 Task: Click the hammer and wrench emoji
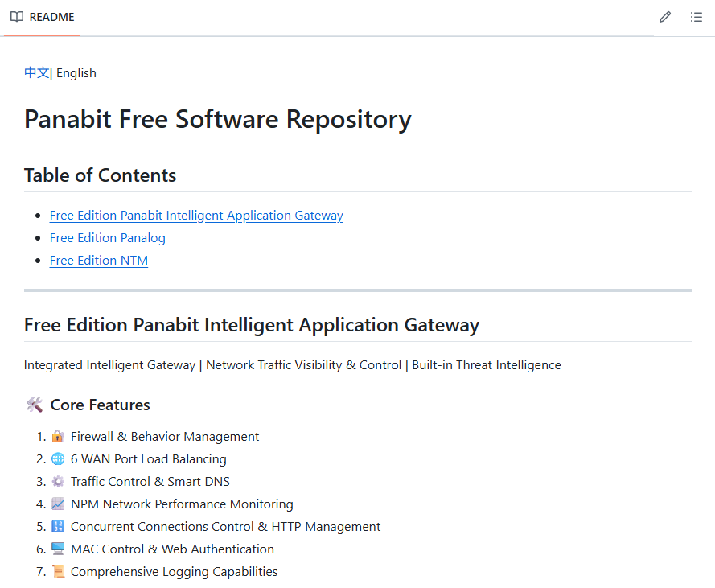35,405
